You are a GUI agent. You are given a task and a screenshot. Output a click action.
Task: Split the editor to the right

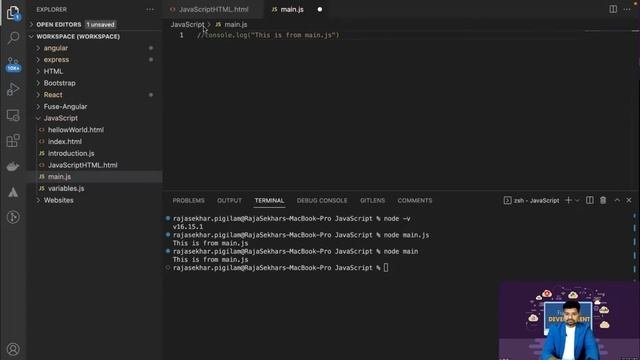pyautogui.click(x=613, y=9)
